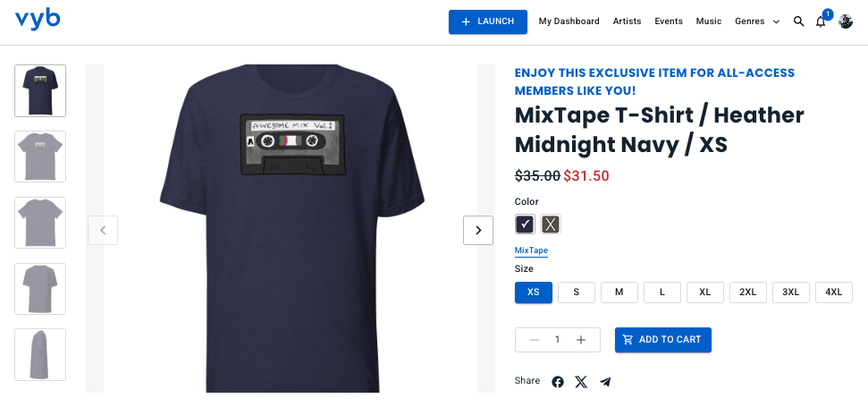The height and width of the screenshot is (407, 868).
Task: Choose size M option
Action: (x=619, y=293)
